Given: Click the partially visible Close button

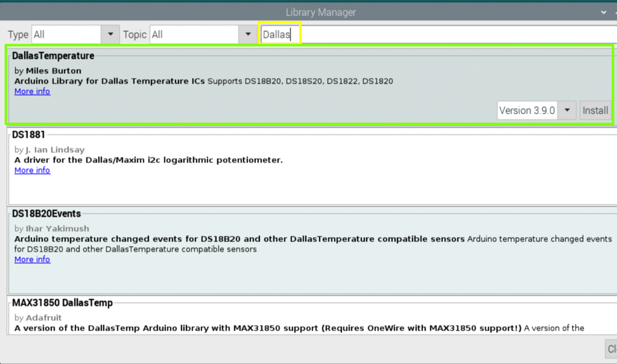Looking at the screenshot, I should click(x=611, y=349).
